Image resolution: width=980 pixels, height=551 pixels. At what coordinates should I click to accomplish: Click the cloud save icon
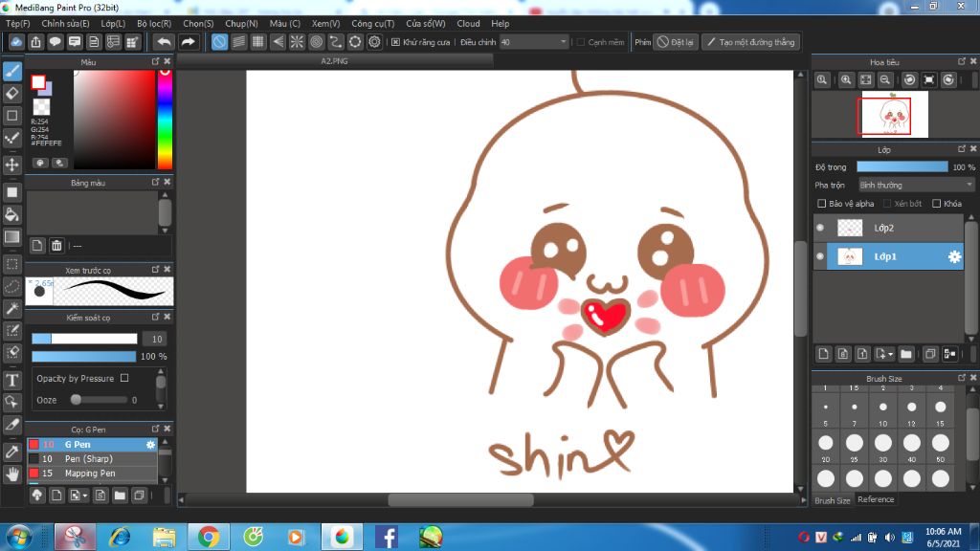(x=16, y=42)
